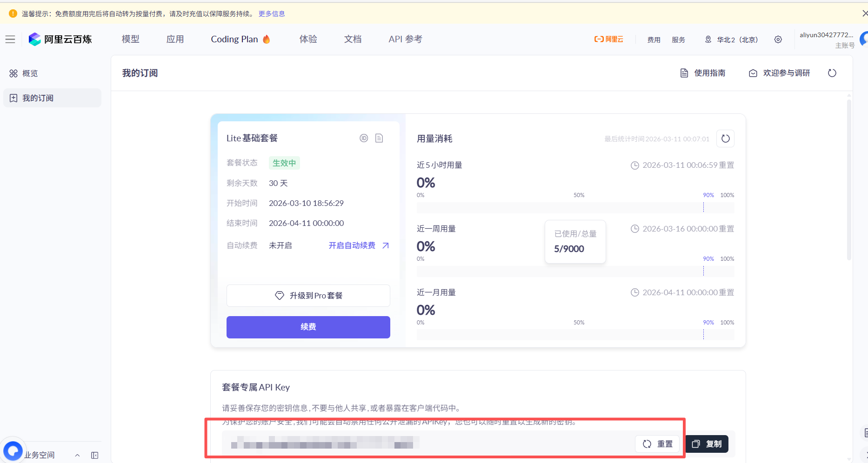Viewport: 868px width, 463px height.
Task: Open the hamburger navigation menu
Action: (10, 40)
